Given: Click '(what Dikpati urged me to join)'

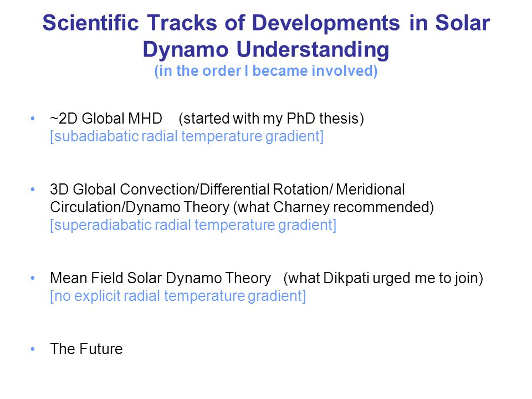Looking at the screenshot, I should tap(383, 278).
